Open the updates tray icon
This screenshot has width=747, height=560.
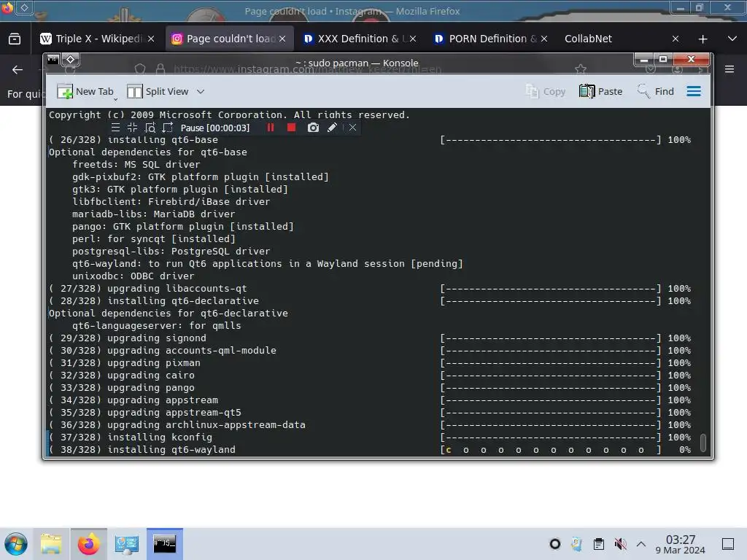point(576,544)
